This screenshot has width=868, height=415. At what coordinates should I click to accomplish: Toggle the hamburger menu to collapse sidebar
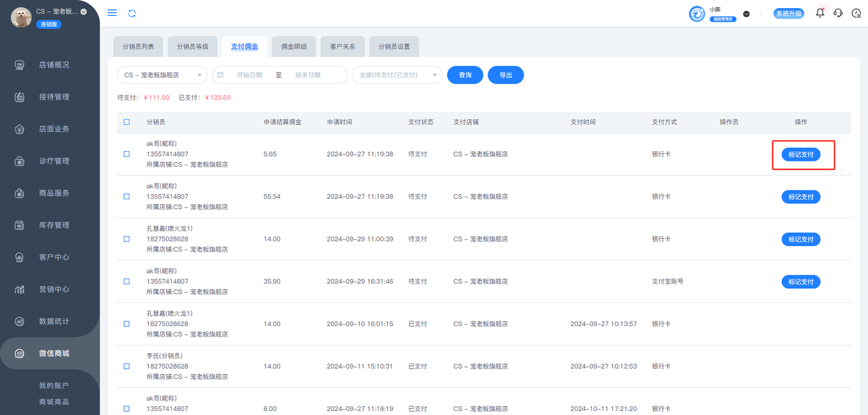[113, 13]
